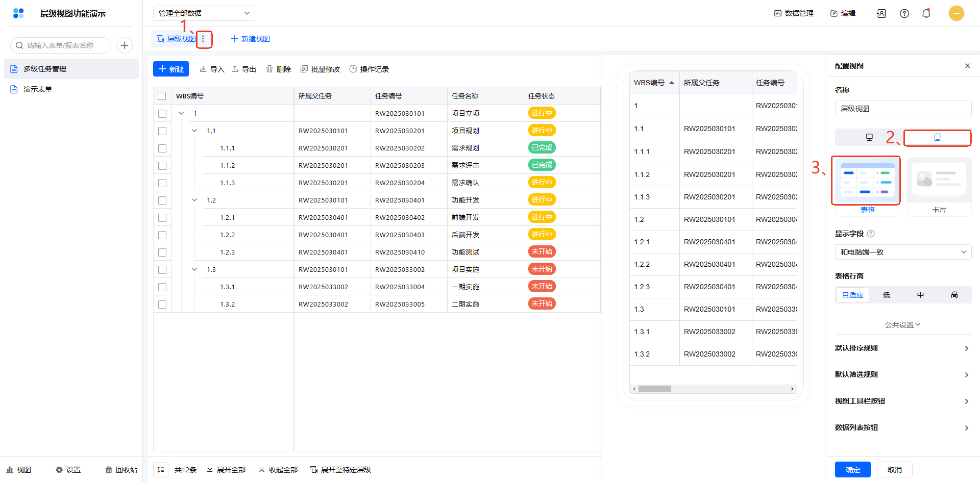The image size is (980, 482).
Task: Switch to desktop monitor preview icon
Action: point(869,137)
